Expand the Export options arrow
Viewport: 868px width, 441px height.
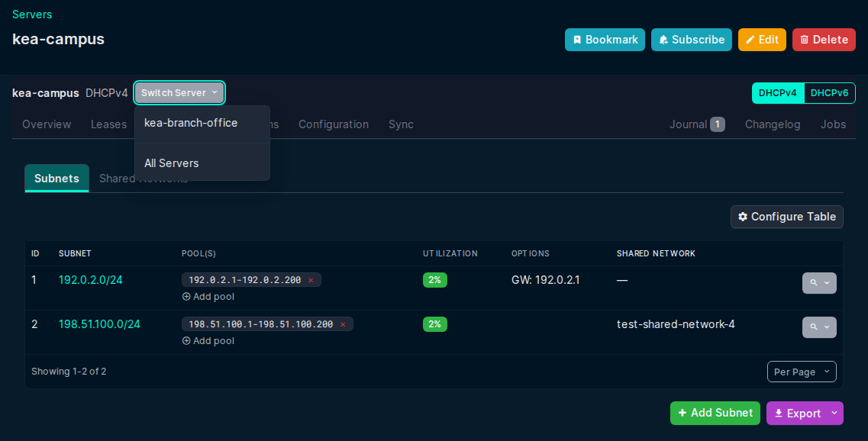(x=834, y=414)
